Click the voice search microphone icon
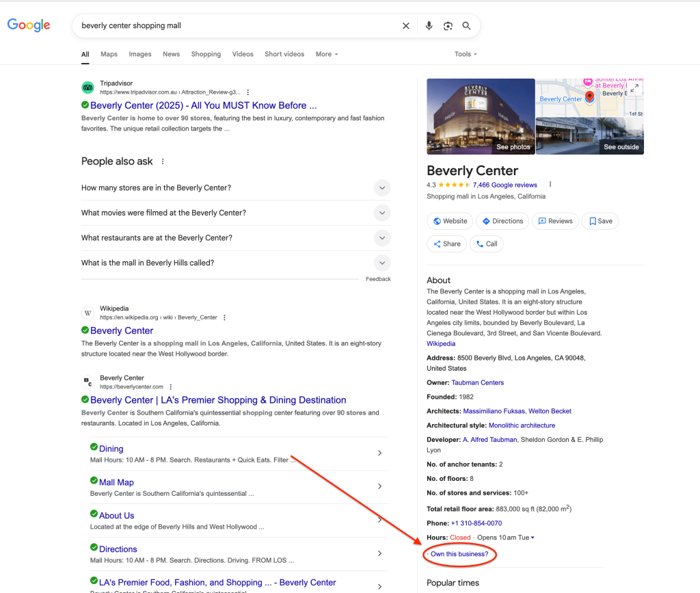Image resolution: width=700 pixels, height=593 pixels. (429, 26)
